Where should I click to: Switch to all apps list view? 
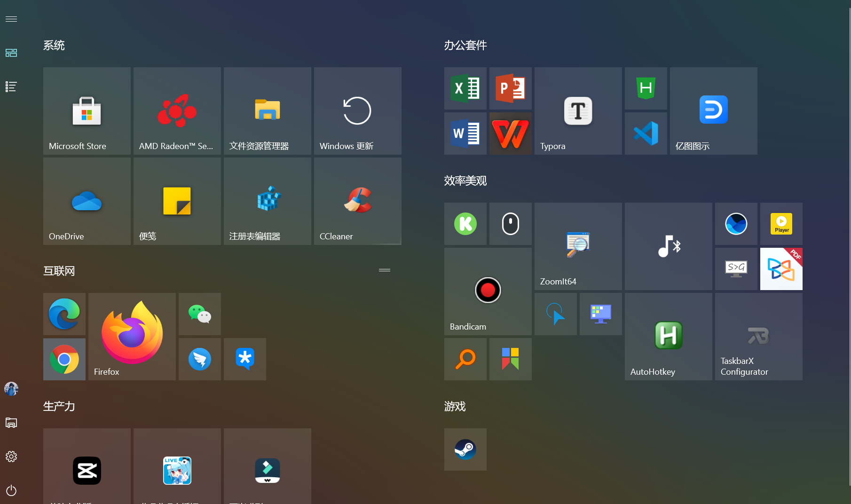11,87
